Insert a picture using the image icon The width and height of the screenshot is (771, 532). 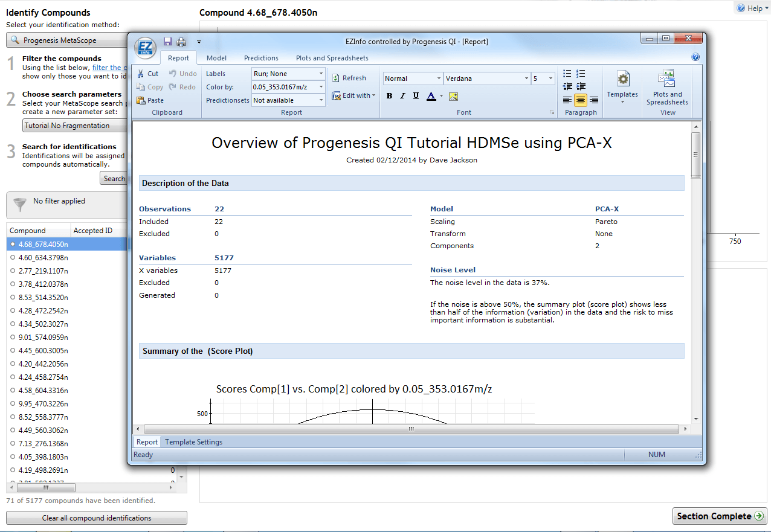coord(454,96)
